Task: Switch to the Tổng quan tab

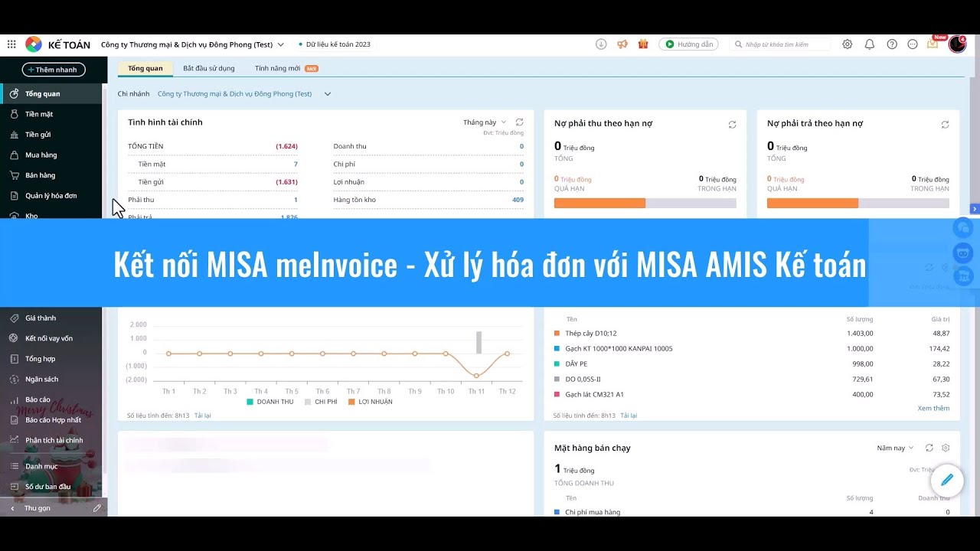Action: point(145,68)
